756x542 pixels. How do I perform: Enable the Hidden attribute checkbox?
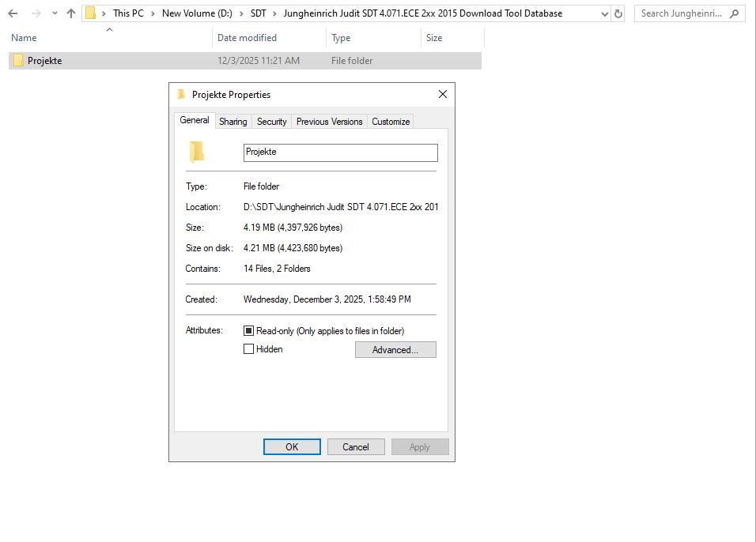248,348
